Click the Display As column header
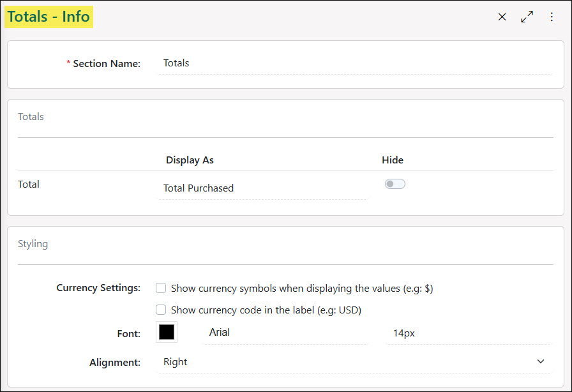Screen dimensions: 572x392 190,160
